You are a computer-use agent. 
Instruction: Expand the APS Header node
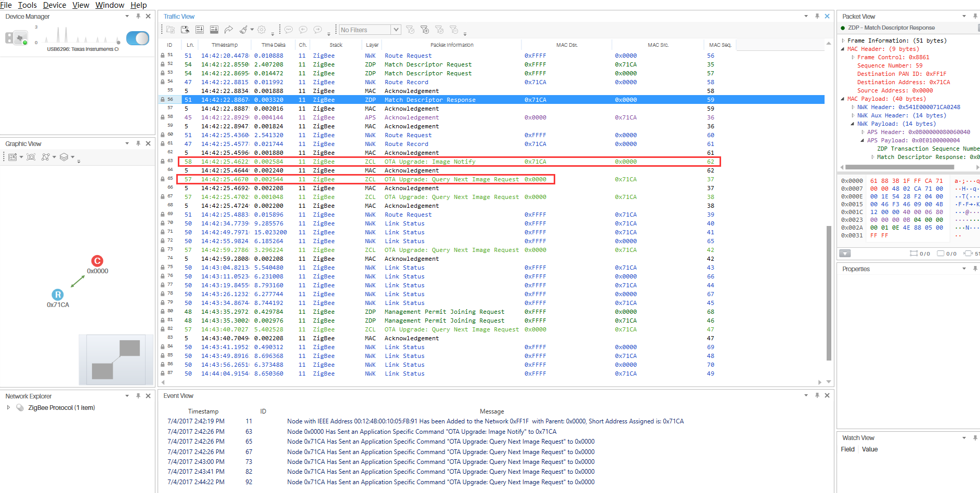click(863, 132)
